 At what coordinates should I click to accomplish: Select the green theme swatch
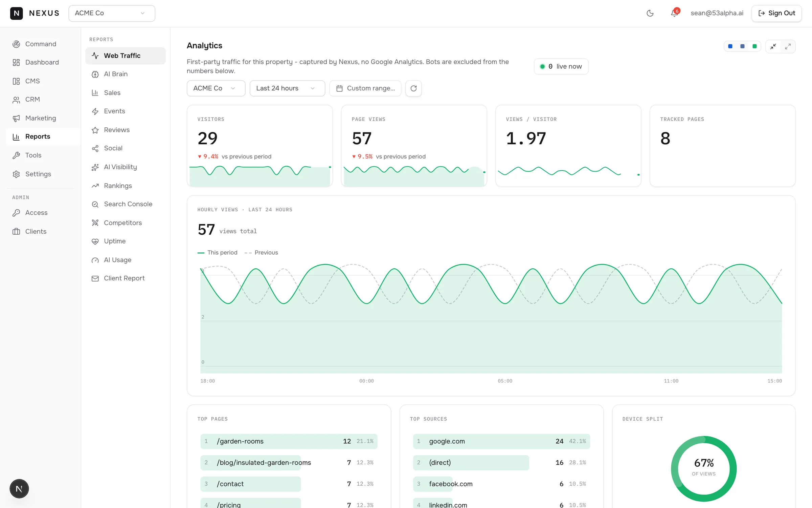coord(754,46)
